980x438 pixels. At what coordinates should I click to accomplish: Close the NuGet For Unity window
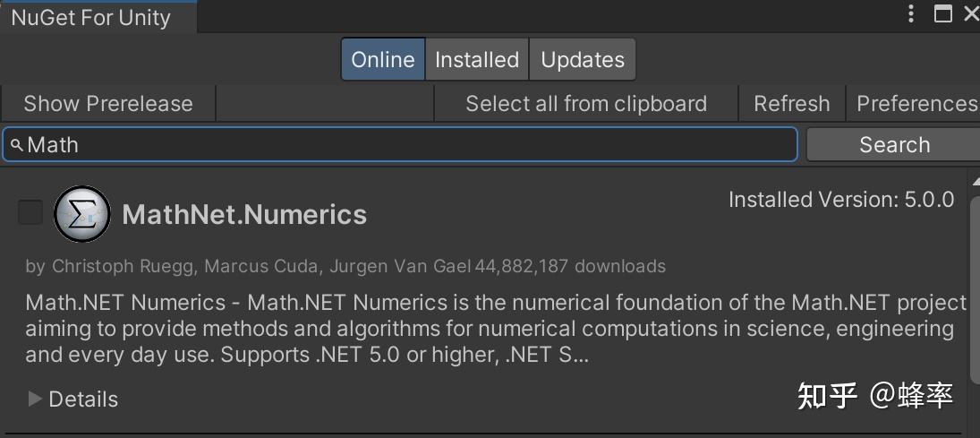[970, 14]
